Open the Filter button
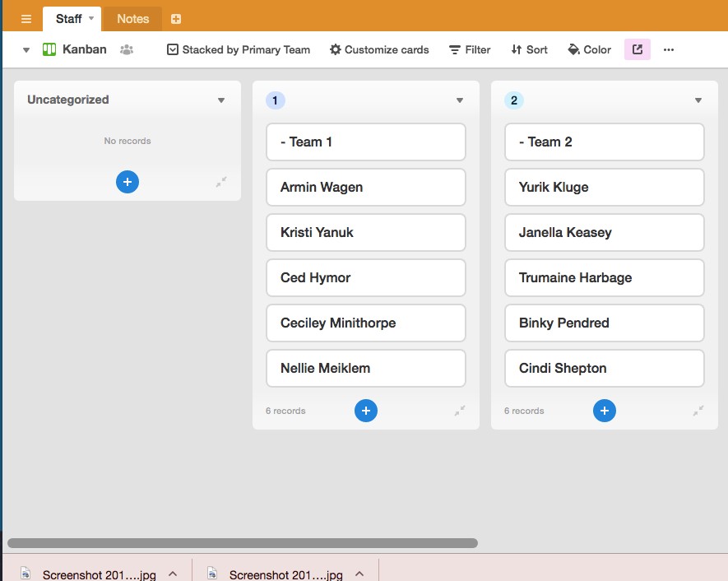Screen dimensions: 728x581 [470, 49]
